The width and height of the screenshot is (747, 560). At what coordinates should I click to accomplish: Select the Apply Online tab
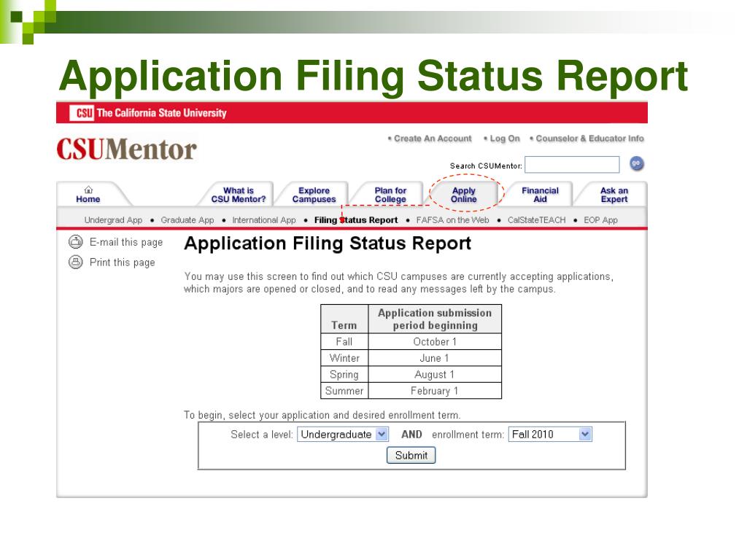464,195
